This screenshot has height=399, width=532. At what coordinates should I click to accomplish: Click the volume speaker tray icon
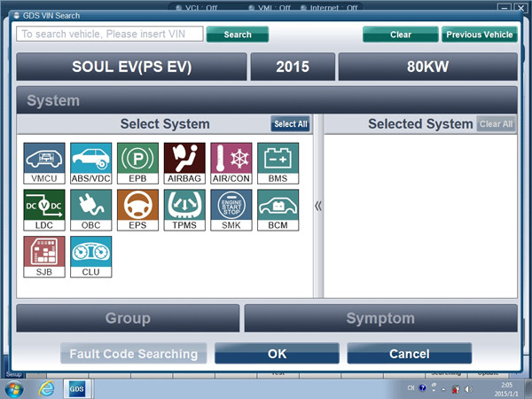point(468,389)
